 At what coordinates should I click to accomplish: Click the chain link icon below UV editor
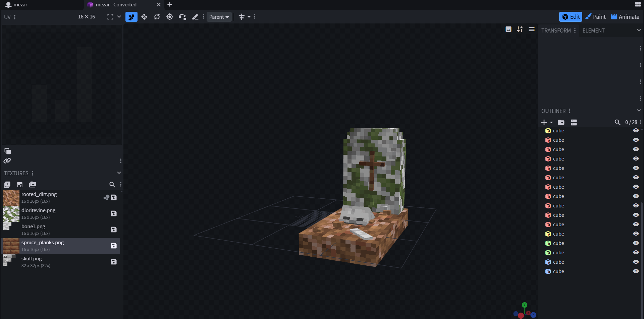pos(7,161)
